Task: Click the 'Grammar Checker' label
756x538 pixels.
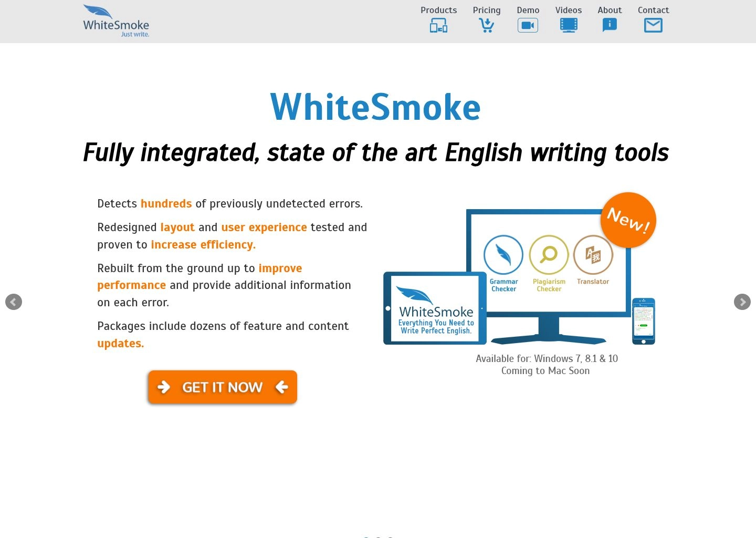Action: 504,285
